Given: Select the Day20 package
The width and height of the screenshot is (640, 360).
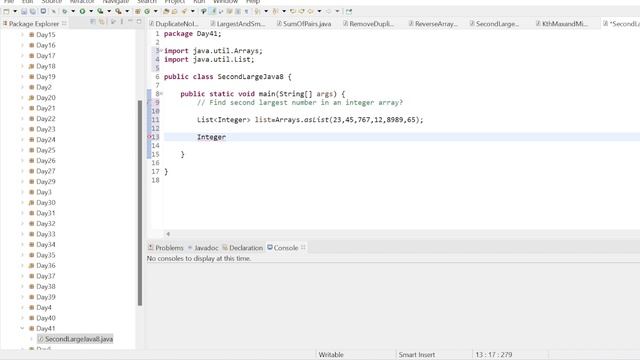Looking at the screenshot, I should coord(42,98).
